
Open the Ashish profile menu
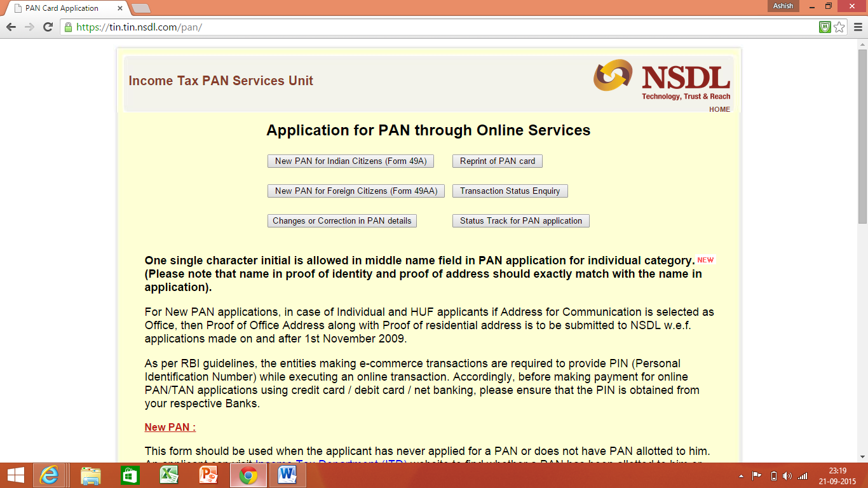click(x=783, y=6)
